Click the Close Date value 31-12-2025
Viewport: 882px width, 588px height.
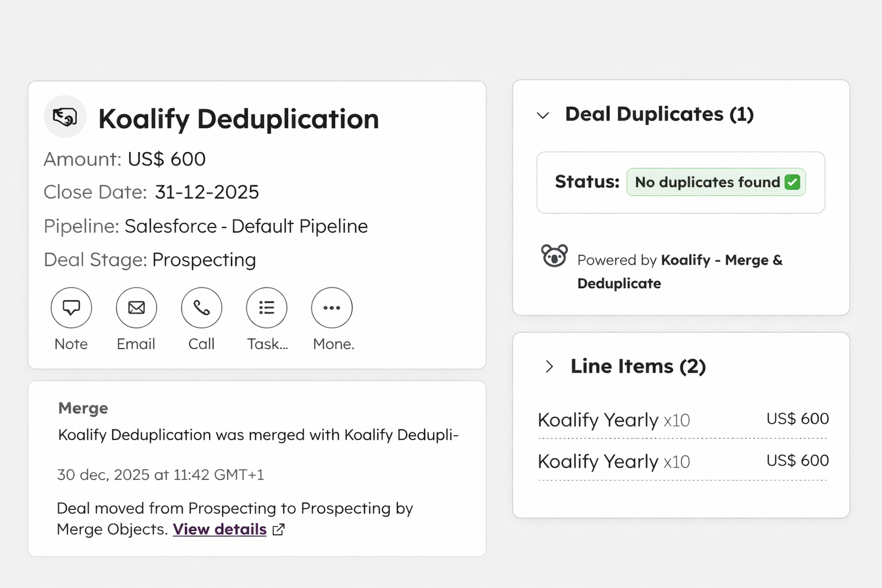click(x=207, y=192)
